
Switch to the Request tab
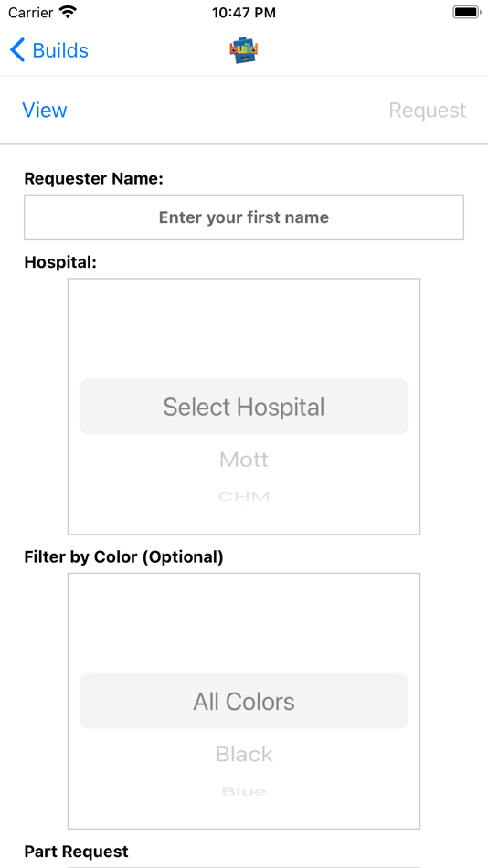pos(427,111)
